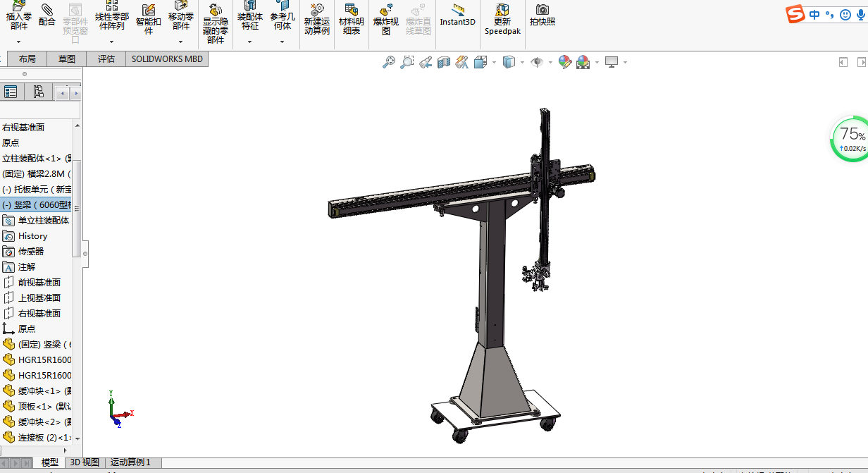This screenshot has height=473, width=868.
Task: Activate the Section View icon
Action: (444, 62)
